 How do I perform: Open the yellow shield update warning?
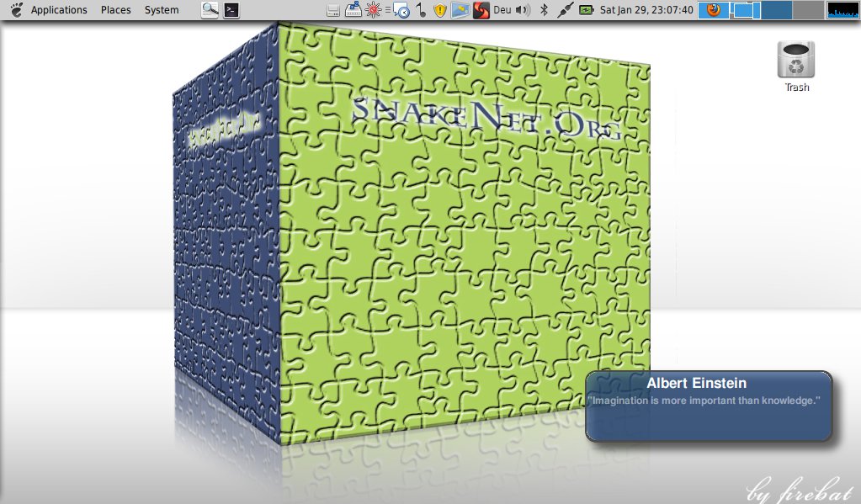[440, 10]
